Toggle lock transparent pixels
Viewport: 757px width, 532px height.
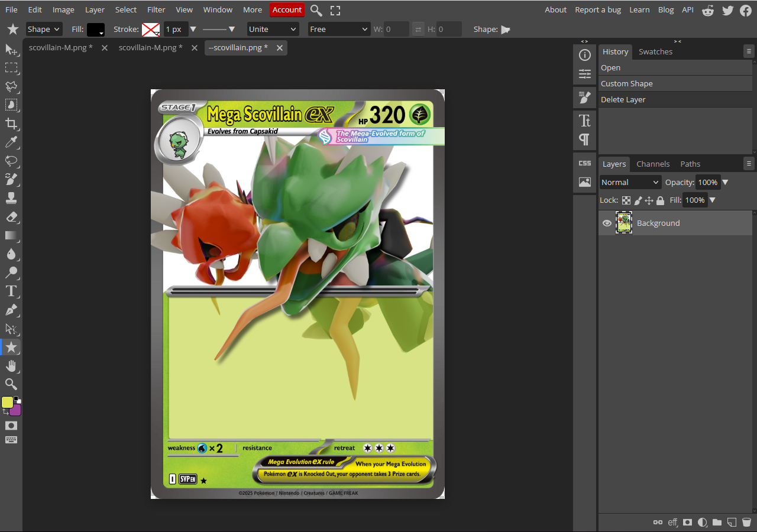[626, 200]
